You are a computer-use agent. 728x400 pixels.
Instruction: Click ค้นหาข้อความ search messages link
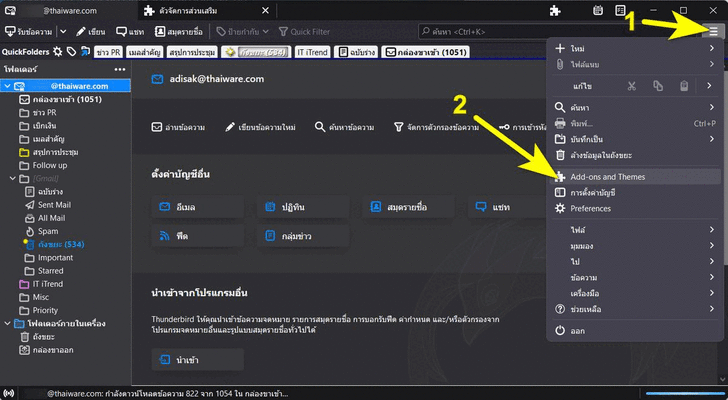[x=344, y=127]
